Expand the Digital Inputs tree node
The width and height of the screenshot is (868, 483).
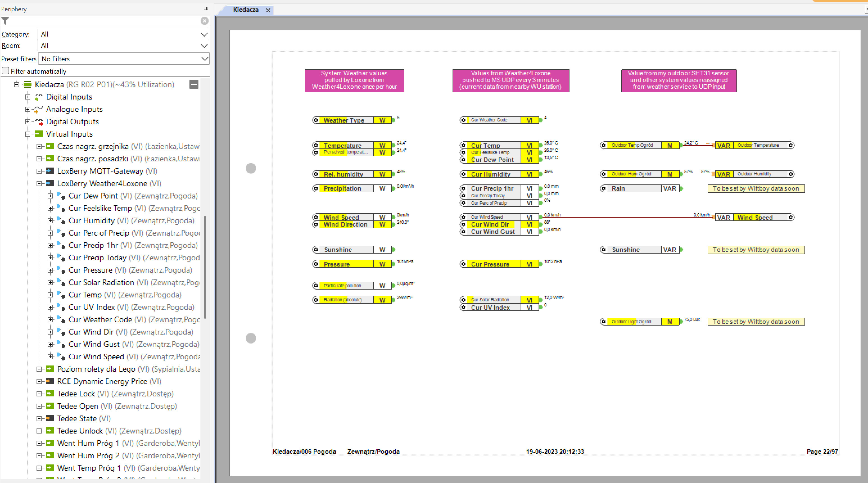(x=28, y=97)
